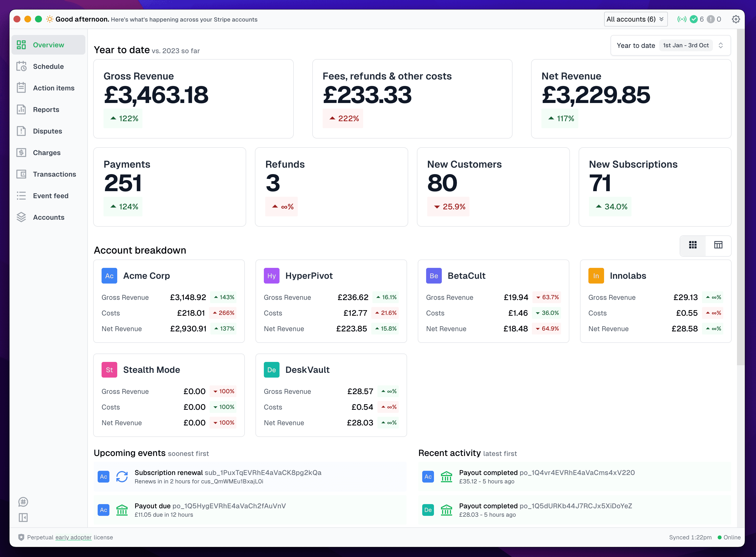Click the Disputes alert document icon
The image size is (756, 557).
click(21, 131)
